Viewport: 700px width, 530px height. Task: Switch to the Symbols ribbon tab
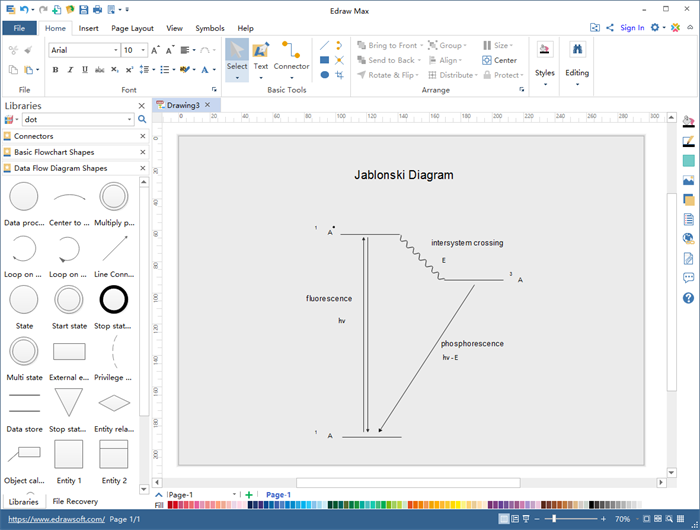(x=210, y=28)
